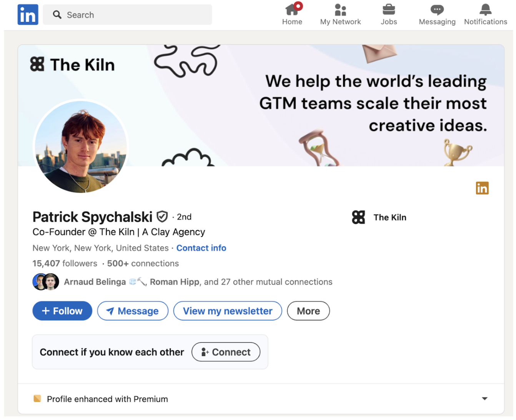The image size is (516, 420).
Task: Click the LinkedIn logo icon
Action: coord(28,15)
